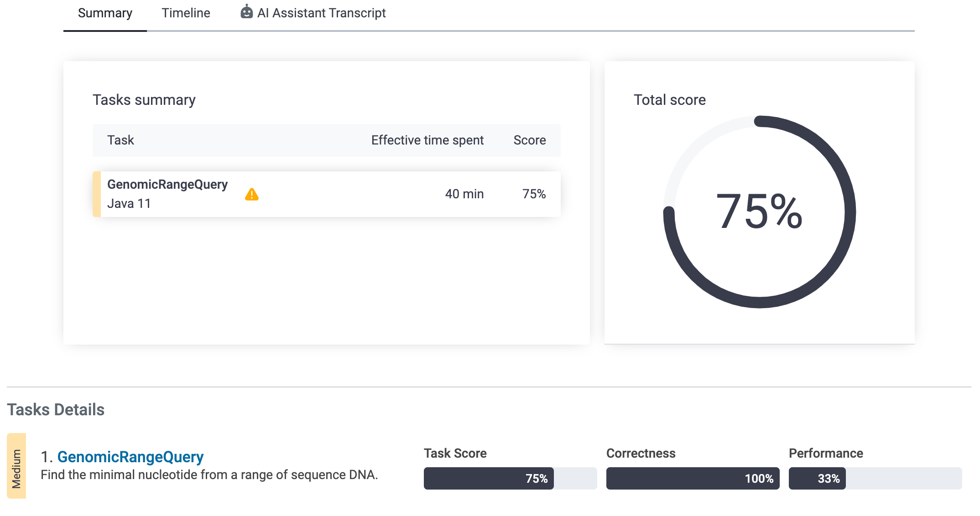Screen dimensions: 980x516
Task: Click the Medium difficulty label
Action: point(16,466)
